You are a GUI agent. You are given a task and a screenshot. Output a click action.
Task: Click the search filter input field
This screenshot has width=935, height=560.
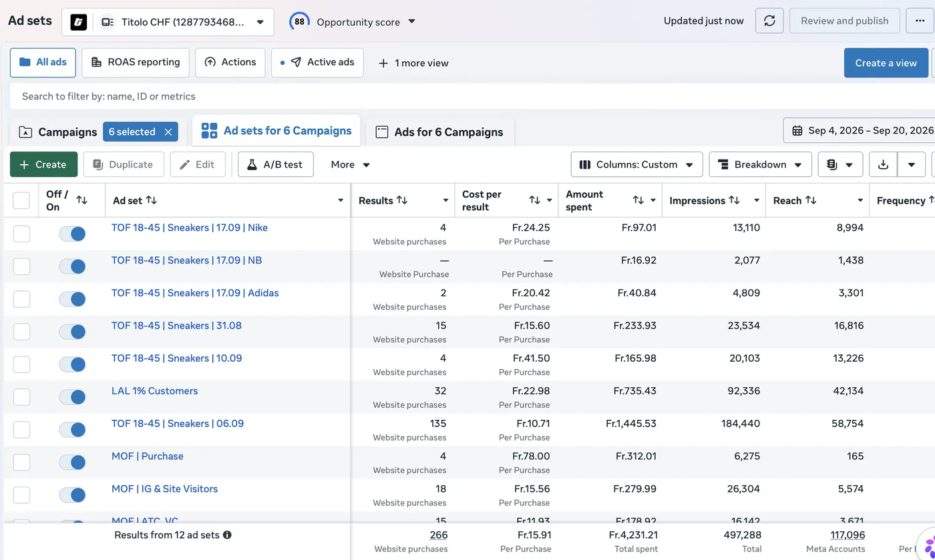click(x=472, y=96)
